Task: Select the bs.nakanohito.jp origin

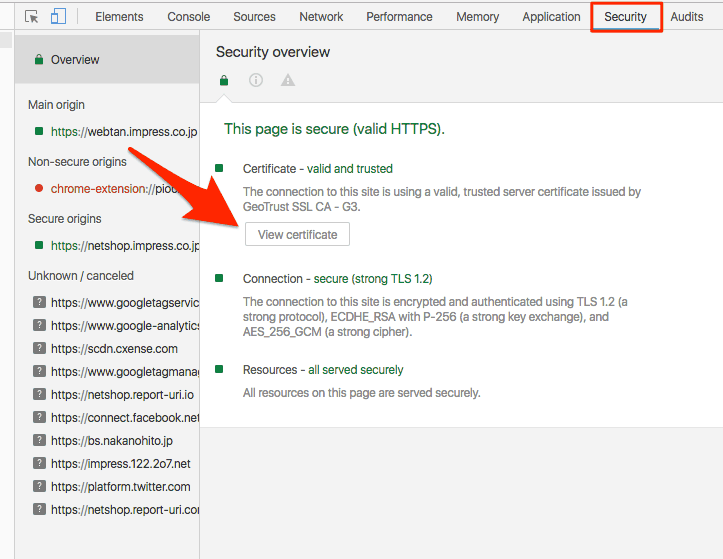Action: point(111,441)
